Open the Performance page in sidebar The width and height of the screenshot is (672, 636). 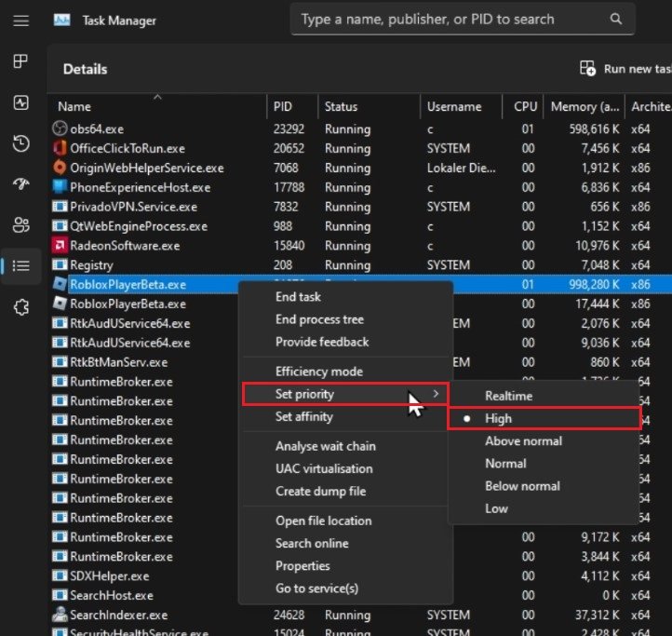point(20,102)
